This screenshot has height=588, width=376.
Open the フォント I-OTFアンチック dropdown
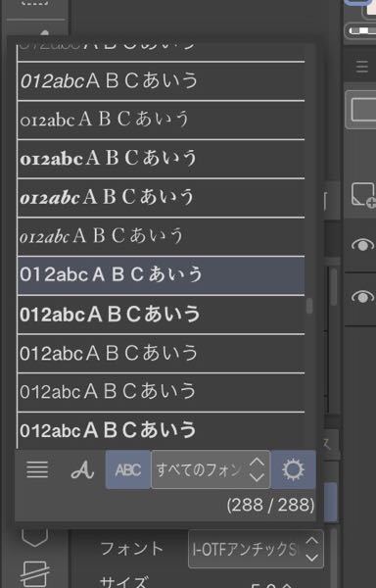[257, 549]
